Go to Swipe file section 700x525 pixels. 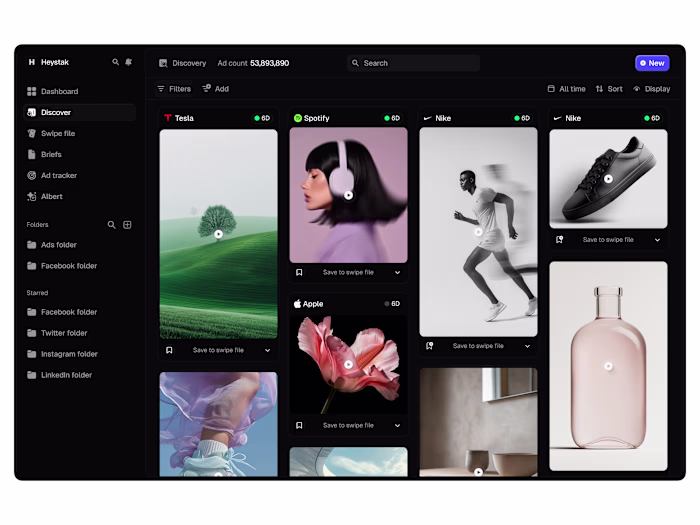pyautogui.click(x=79, y=133)
